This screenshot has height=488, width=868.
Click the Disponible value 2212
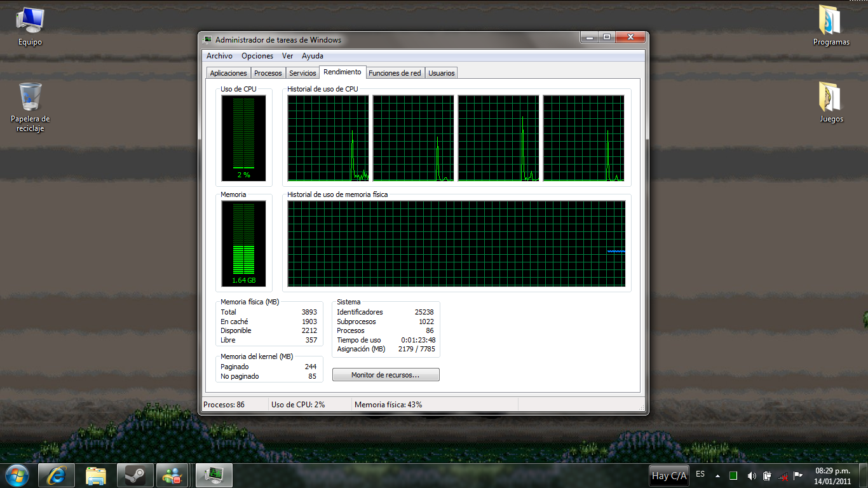(309, 330)
